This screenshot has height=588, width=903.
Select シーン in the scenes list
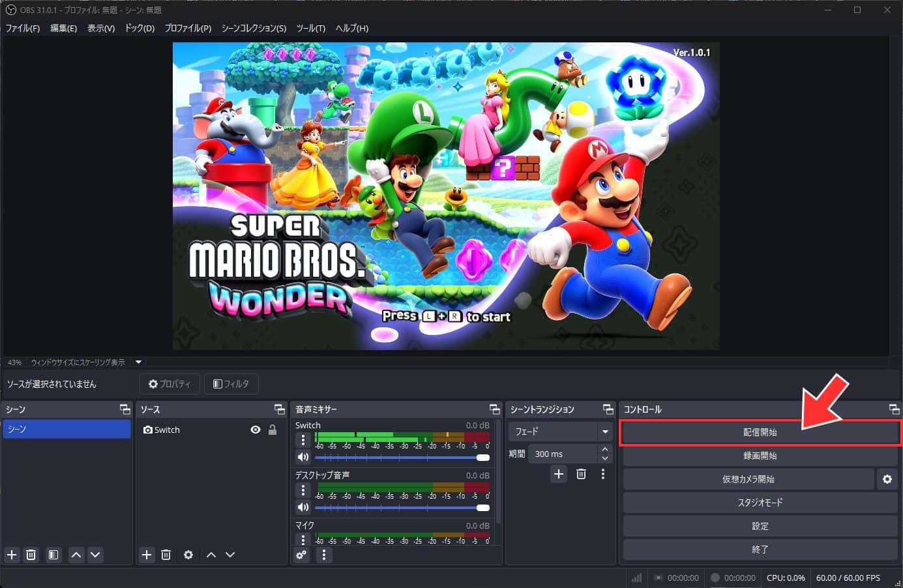pyautogui.click(x=65, y=430)
